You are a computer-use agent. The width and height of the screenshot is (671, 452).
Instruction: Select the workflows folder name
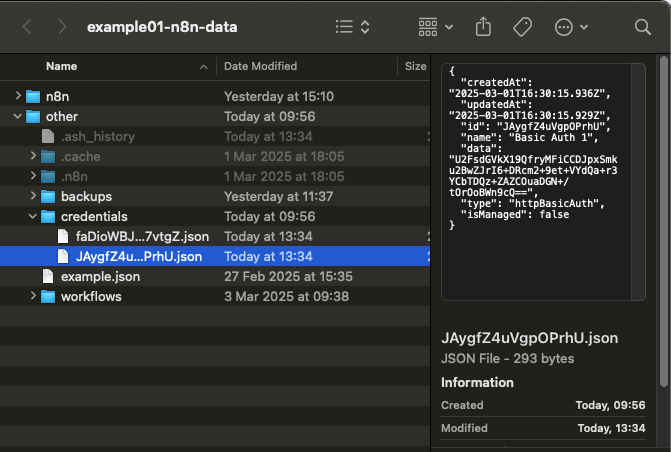click(x=91, y=297)
